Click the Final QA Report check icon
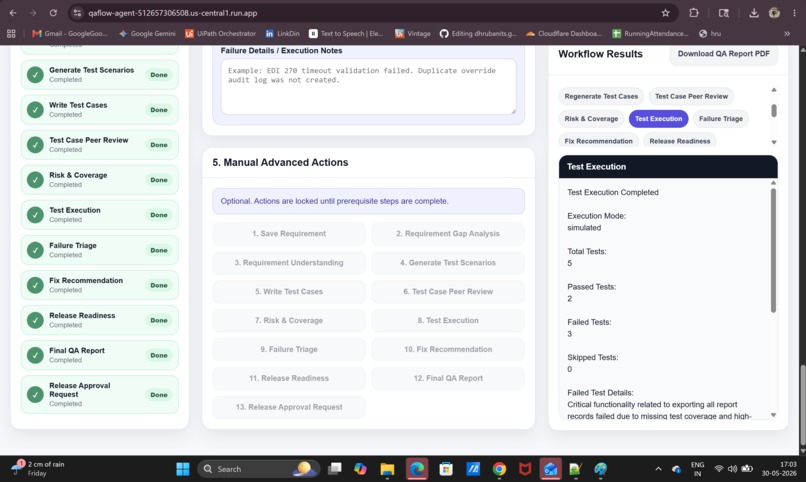806x482 pixels. pyautogui.click(x=35, y=355)
